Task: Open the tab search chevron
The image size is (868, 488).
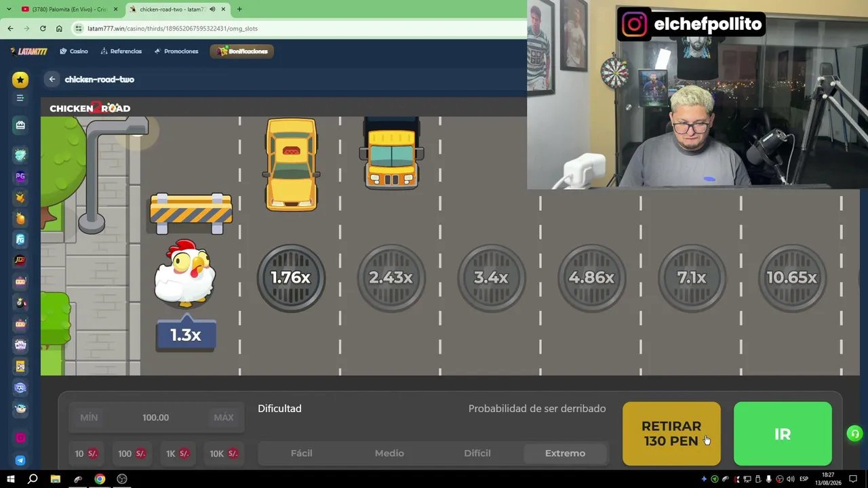Action: 9,9
